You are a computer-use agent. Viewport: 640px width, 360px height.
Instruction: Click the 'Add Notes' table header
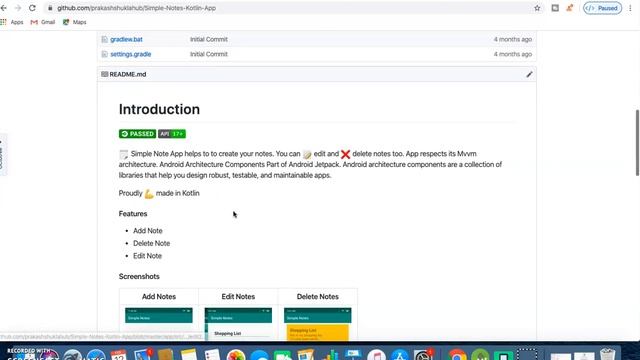point(159,297)
